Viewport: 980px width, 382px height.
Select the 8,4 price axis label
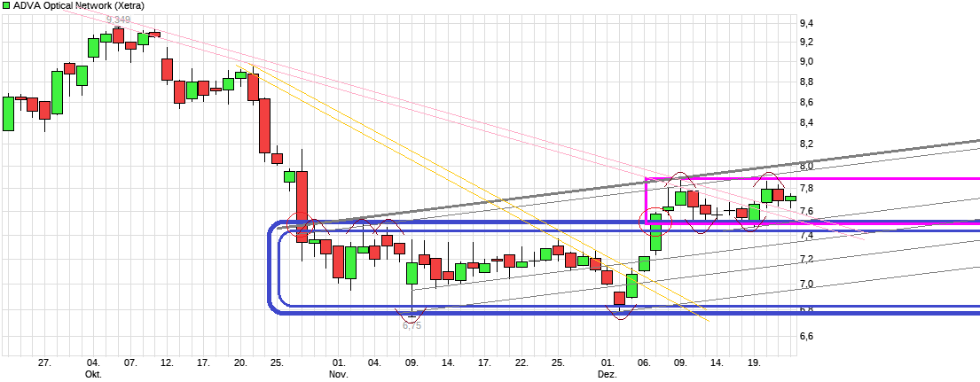click(x=807, y=123)
